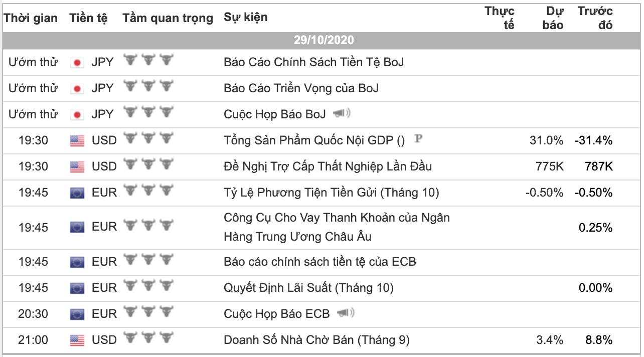The width and height of the screenshot is (644, 357).
Task: Open the Tỷ Lệ Phương Tiện Tiền Gửi event
Action: 332,193
